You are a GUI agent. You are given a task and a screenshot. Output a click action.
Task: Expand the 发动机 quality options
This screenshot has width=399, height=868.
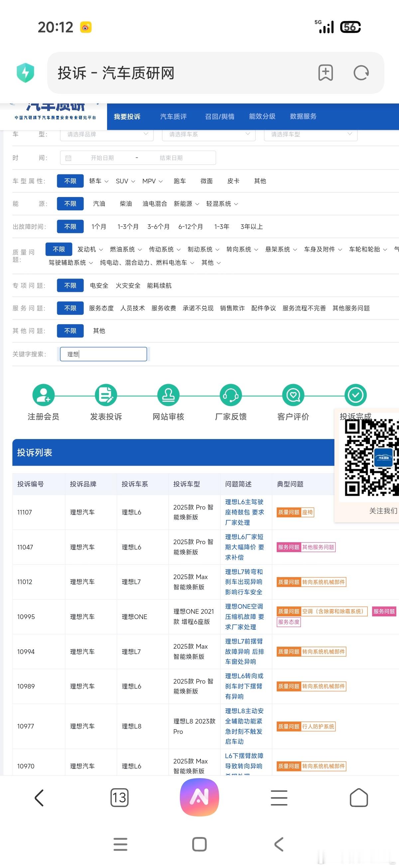pyautogui.click(x=90, y=249)
